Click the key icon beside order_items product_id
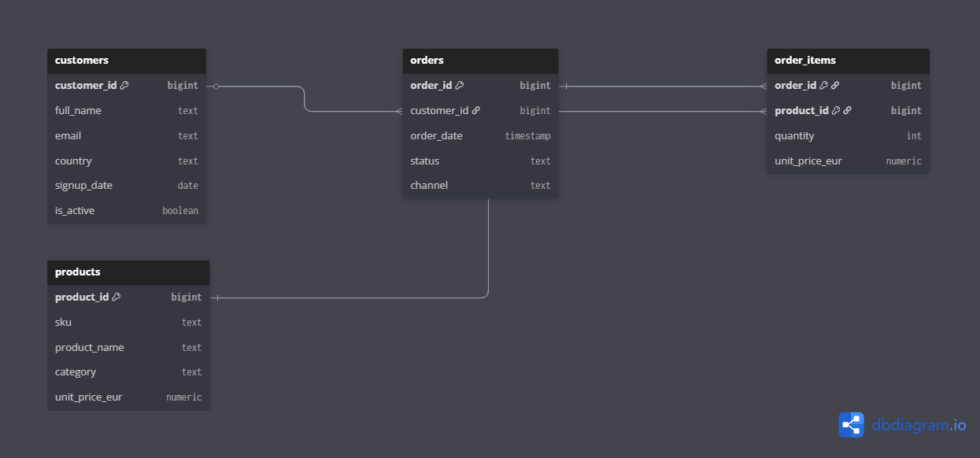 (x=836, y=110)
